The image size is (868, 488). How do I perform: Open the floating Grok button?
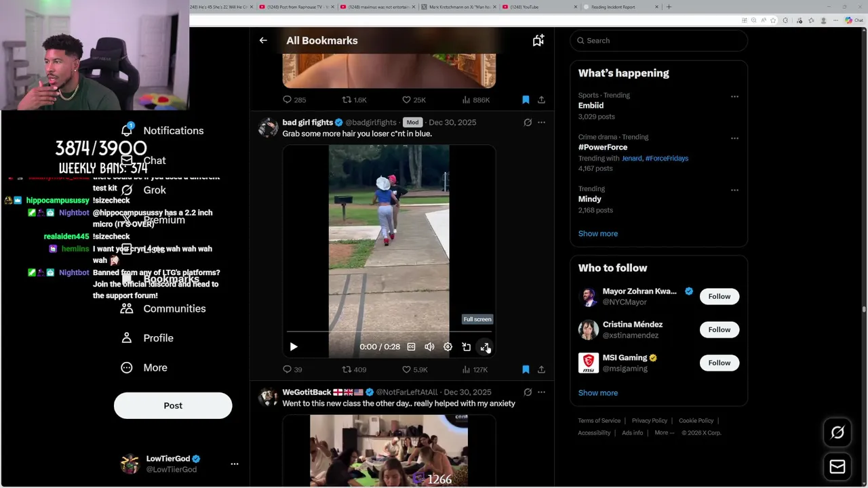click(837, 432)
